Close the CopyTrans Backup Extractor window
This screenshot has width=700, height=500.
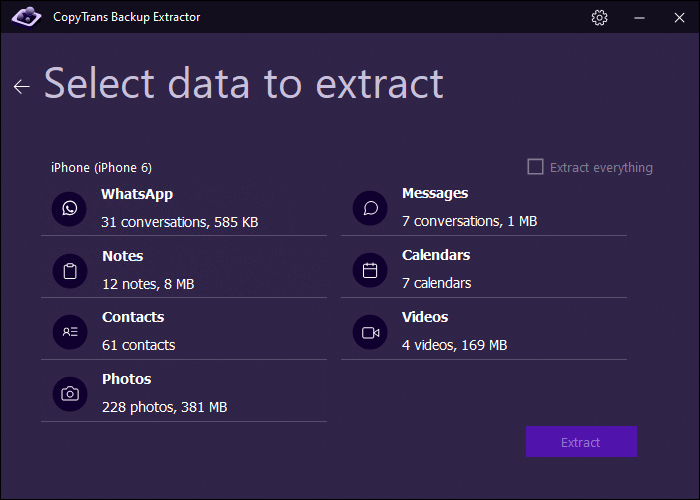tap(679, 17)
